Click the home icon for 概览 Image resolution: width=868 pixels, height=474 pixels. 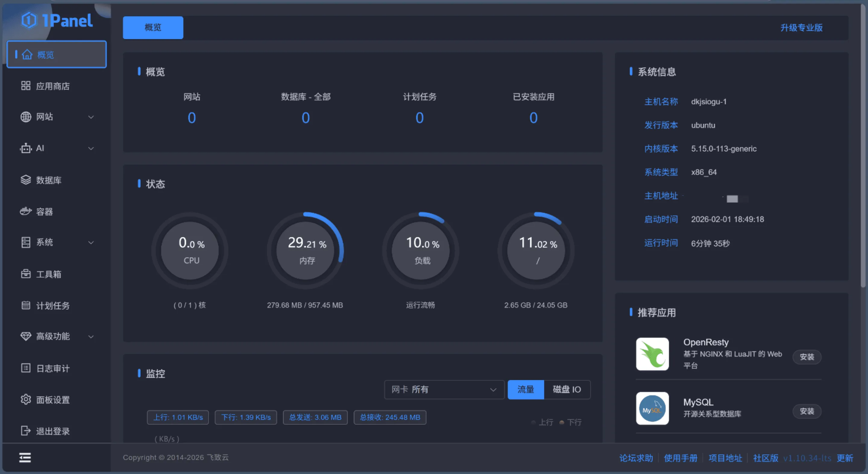(27, 55)
